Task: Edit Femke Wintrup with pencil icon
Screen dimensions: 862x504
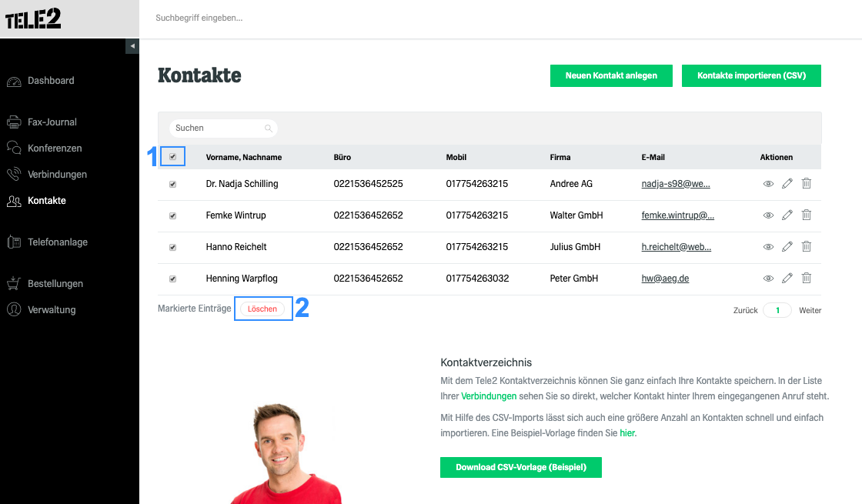Action: (x=787, y=215)
